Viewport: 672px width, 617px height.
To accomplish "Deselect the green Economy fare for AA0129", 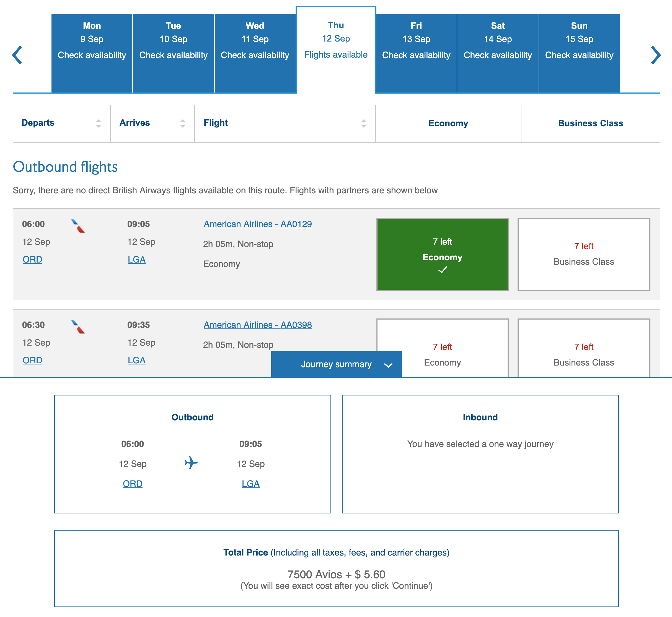I will pyautogui.click(x=443, y=254).
